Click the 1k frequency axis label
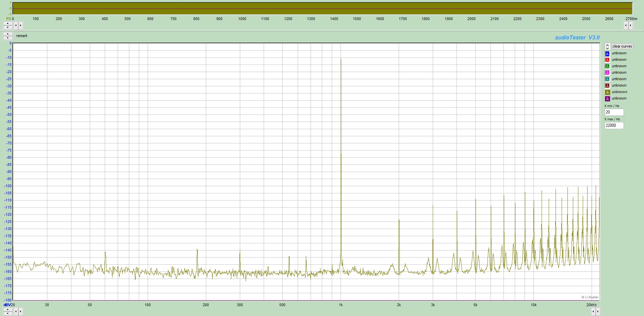This screenshot has width=644, height=316. [x=341, y=305]
